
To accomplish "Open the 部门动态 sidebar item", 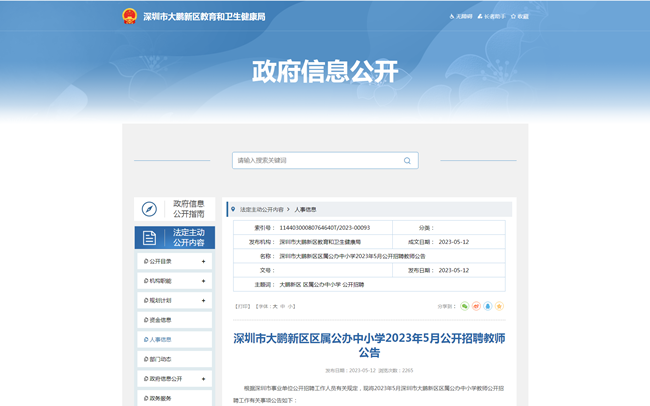I will pyautogui.click(x=175, y=359).
